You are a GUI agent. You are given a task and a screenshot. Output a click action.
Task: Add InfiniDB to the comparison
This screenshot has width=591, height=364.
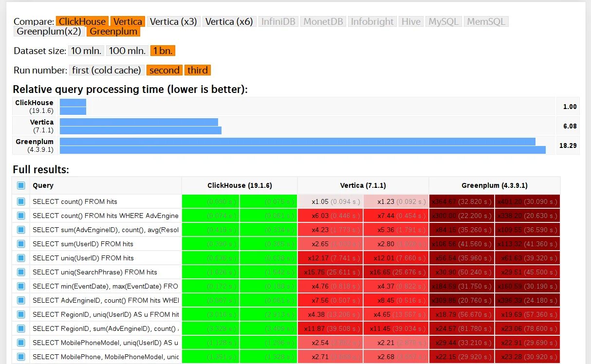(278, 21)
